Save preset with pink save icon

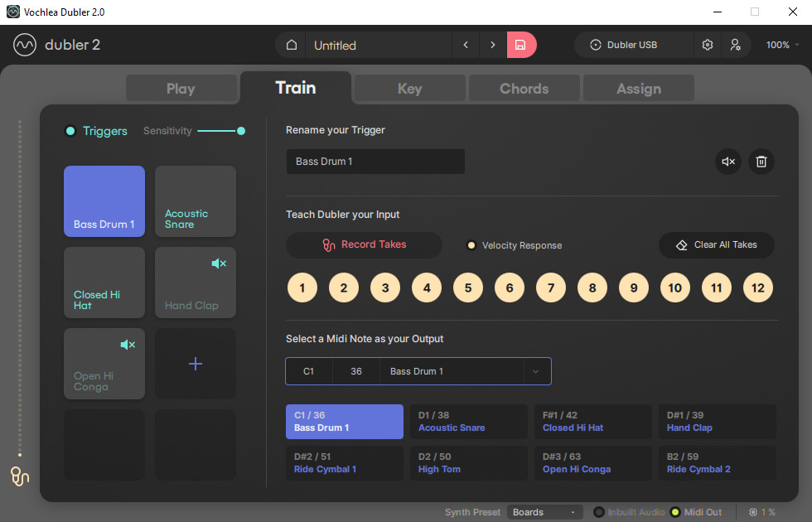pos(520,45)
